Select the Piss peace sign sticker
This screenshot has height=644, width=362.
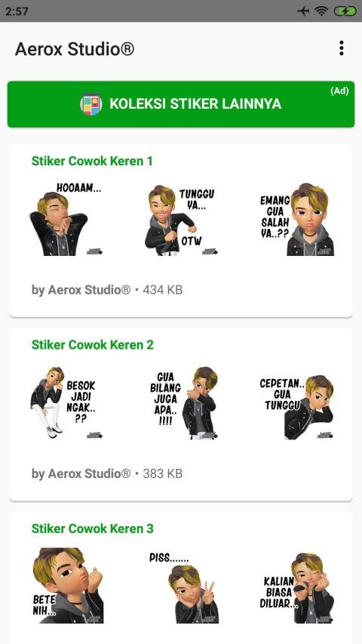click(x=183, y=587)
